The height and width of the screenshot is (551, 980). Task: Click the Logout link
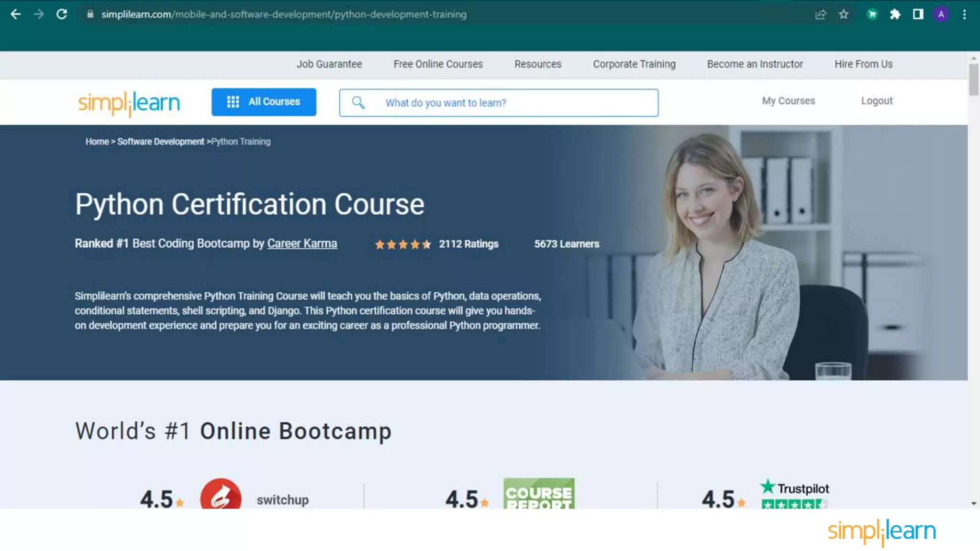pyautogui.click(x=877, y=101)
